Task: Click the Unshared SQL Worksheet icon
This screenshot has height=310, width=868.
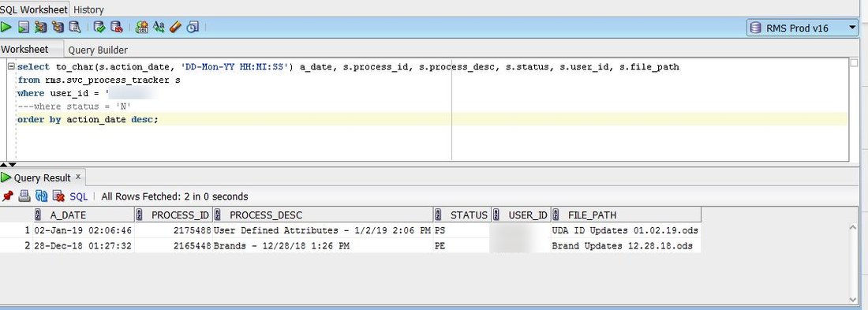Action: coord(142,27)
